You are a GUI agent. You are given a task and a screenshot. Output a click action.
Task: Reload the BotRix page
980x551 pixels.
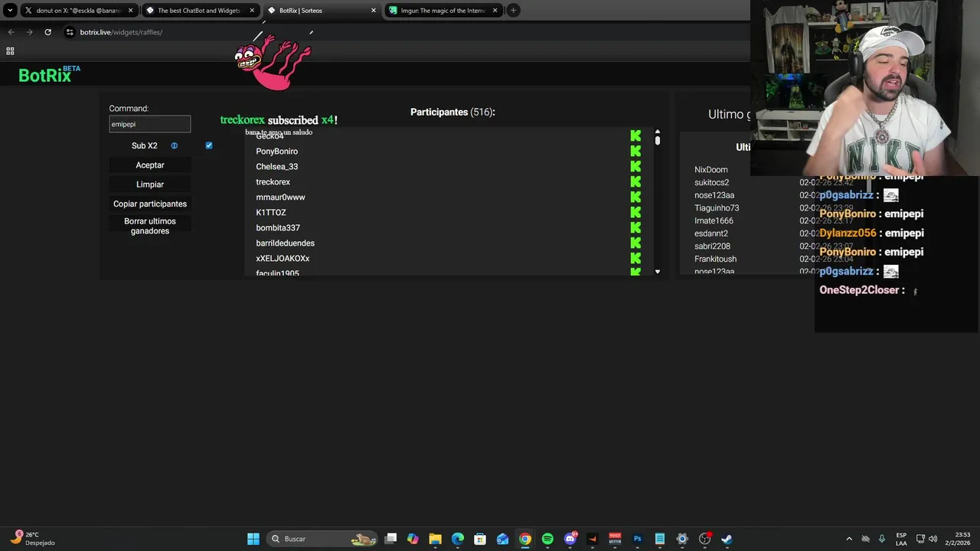click(x=47, y=32)
